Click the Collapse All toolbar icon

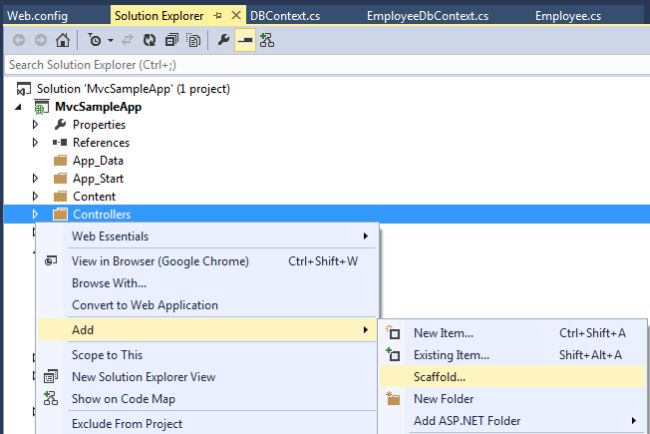172,40
